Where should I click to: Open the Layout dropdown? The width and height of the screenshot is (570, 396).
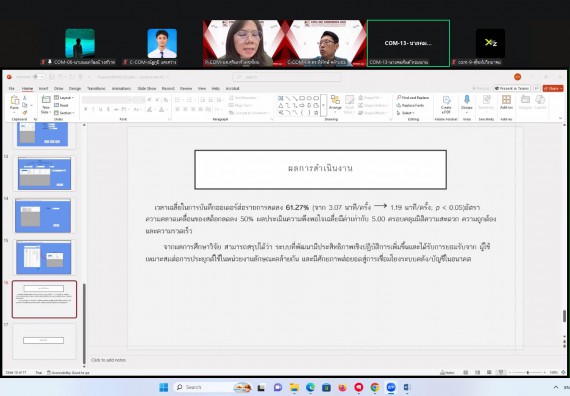coord(64,98)
